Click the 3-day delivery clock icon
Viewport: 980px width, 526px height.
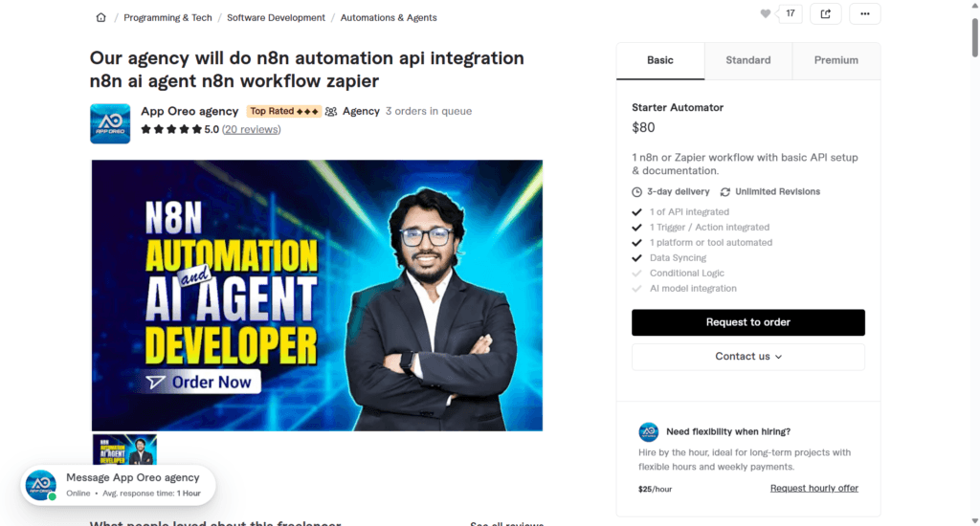pyautogui.click(x=636, y=192)
